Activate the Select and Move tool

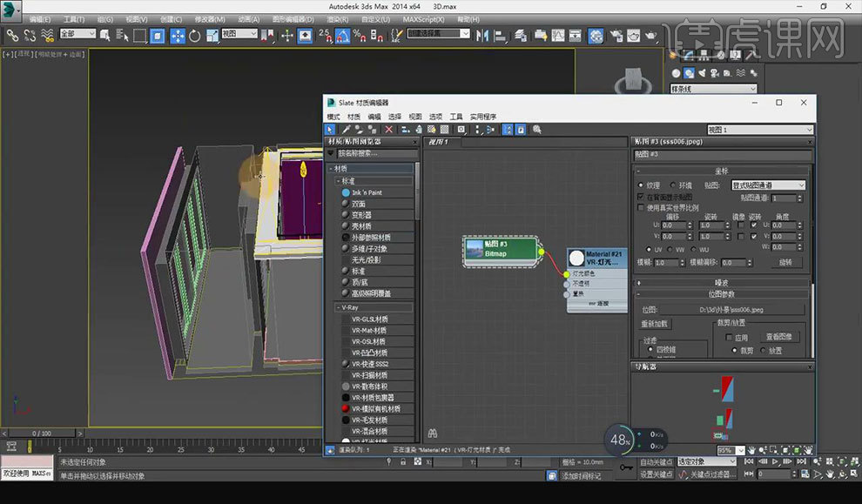[x=177, y=37]
